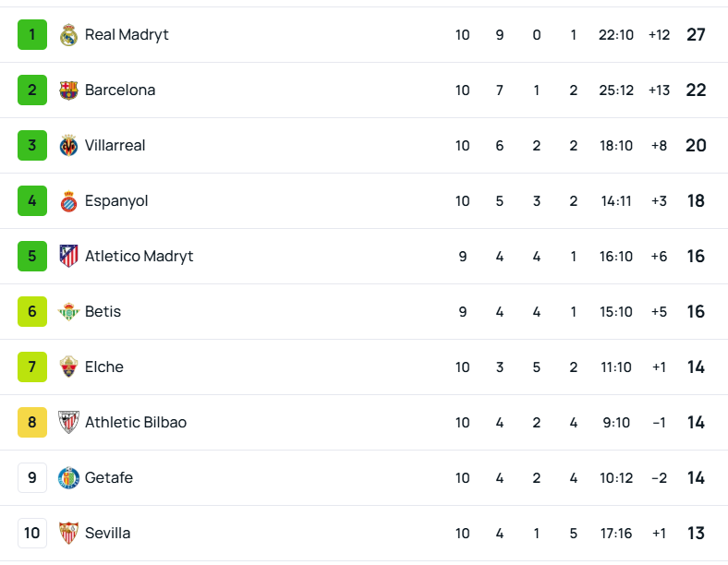Screen dimensions: 728x565
Task: Click the Barcelona club crest
Action: [x=68, y=90]
